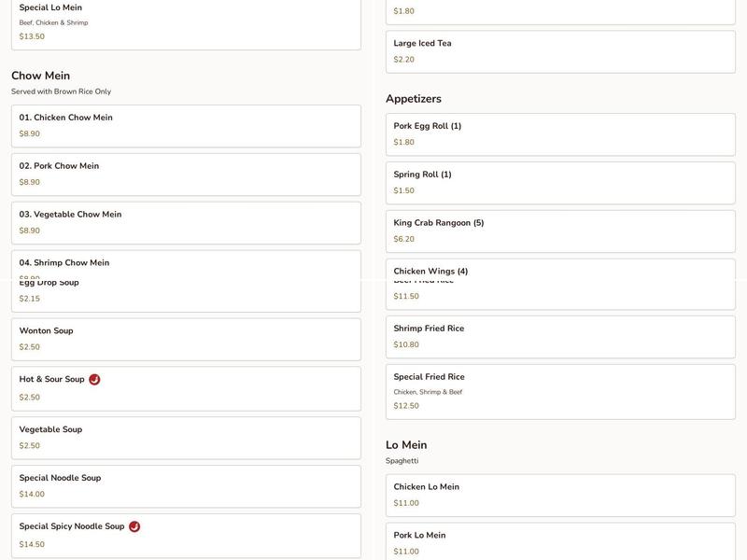Screen dimensions: 747x560
Task: Choose 03. Vegetable Chow Mein
Action: [186, 223]
